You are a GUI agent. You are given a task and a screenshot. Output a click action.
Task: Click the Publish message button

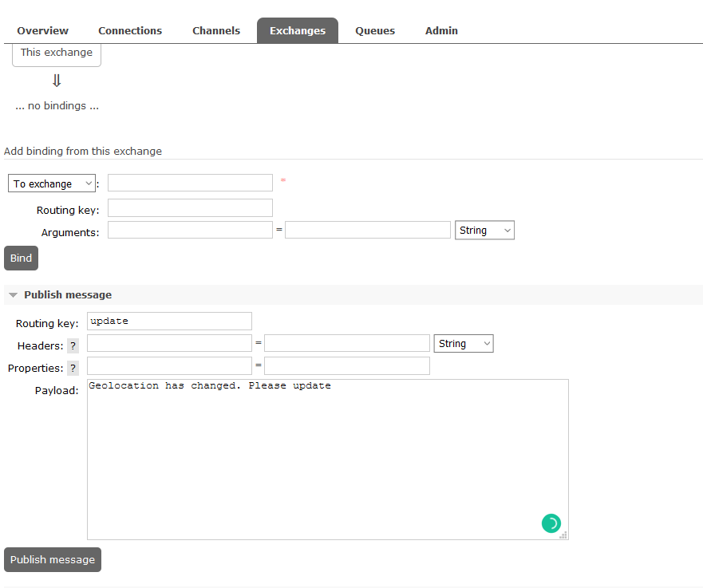tap(53, 559)
